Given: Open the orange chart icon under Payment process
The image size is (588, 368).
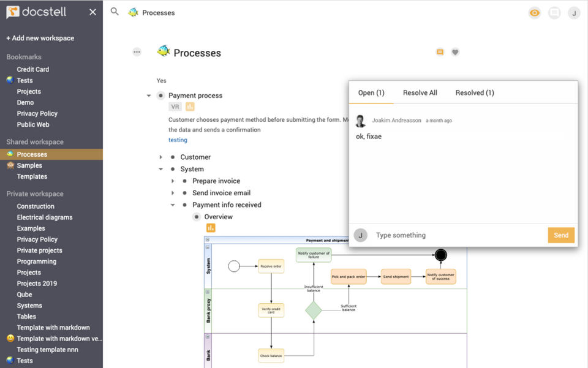Looking at the screenshot, I should tap(190, 107).
